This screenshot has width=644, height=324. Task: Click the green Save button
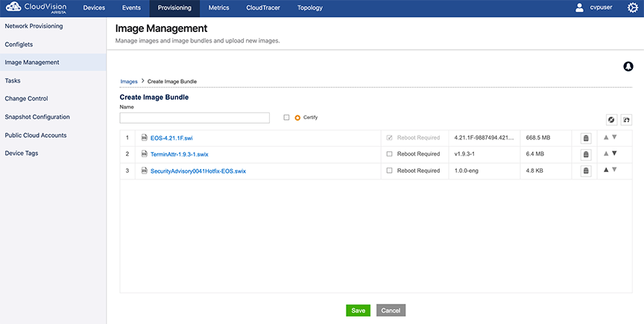[x=358, y=311]
